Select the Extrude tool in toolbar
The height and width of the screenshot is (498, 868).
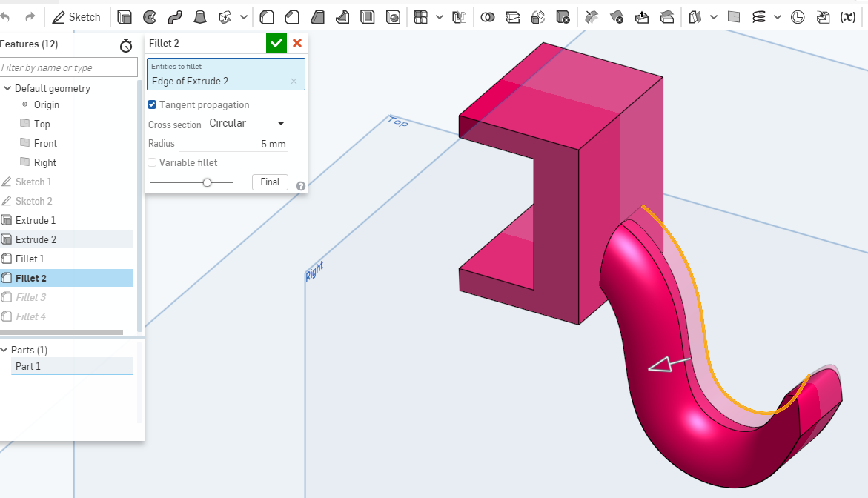pyautogui.click(x=125, y=16)
